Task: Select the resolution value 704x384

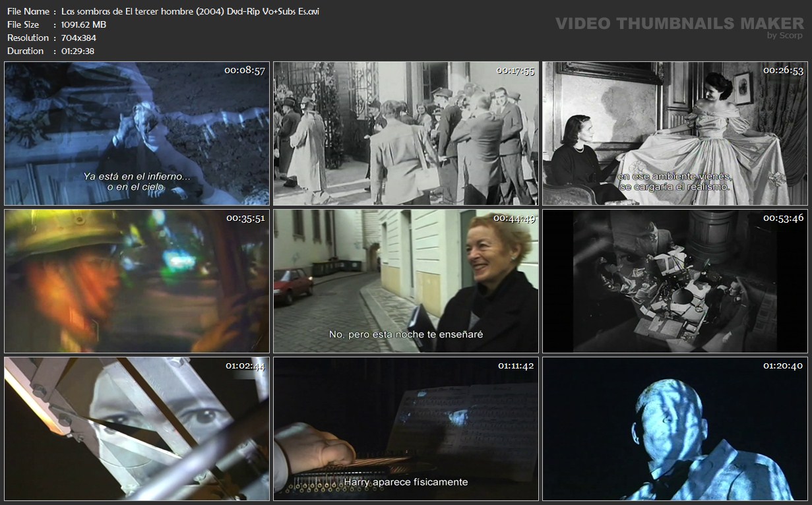Action: coord(78,38)
